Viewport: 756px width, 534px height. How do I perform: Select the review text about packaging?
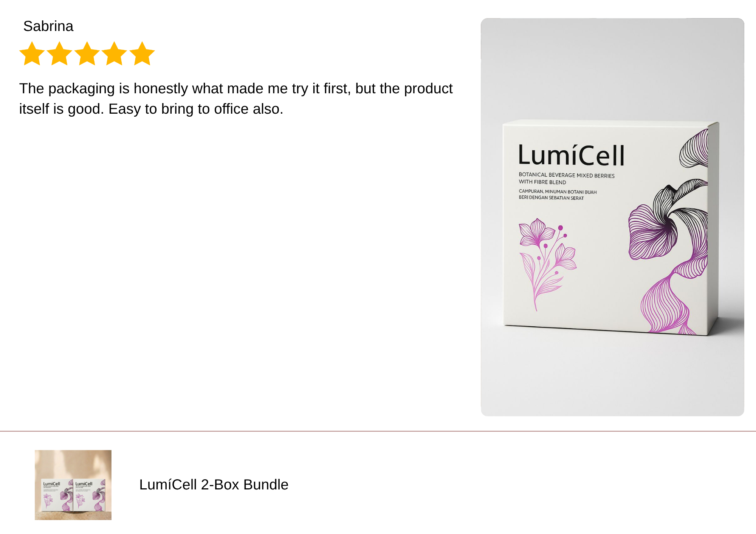click(x=236, y=99)
